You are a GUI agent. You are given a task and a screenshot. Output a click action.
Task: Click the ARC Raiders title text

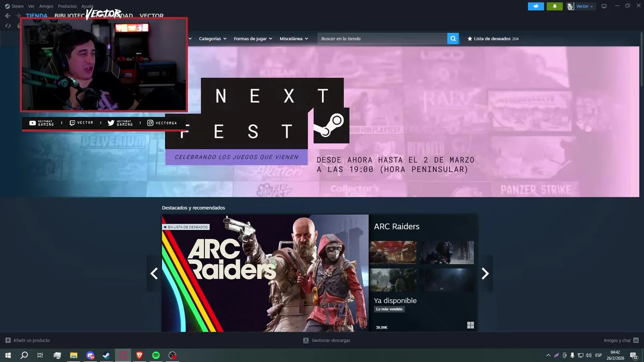(396, 226)
